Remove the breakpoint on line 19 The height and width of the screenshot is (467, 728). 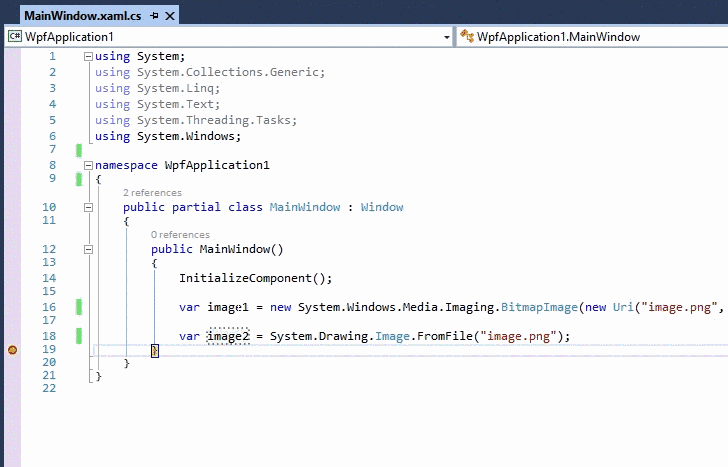(13, 350)
